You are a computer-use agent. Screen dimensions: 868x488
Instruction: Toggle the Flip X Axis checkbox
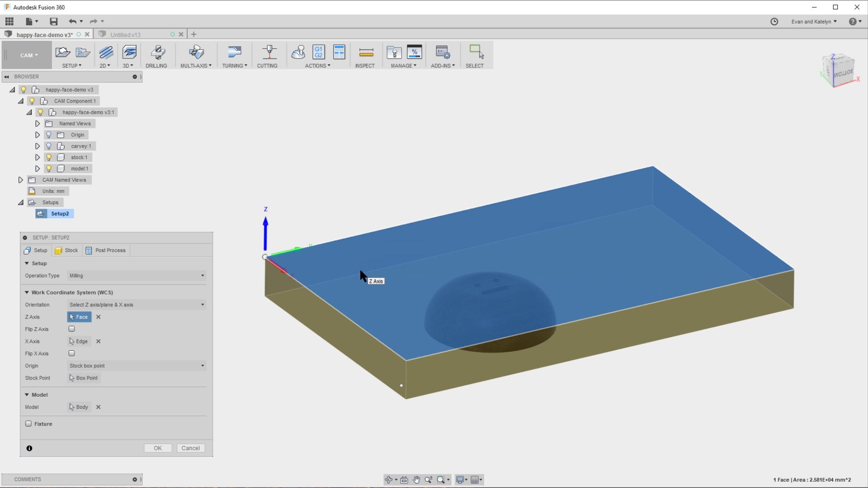click(71, 353)
